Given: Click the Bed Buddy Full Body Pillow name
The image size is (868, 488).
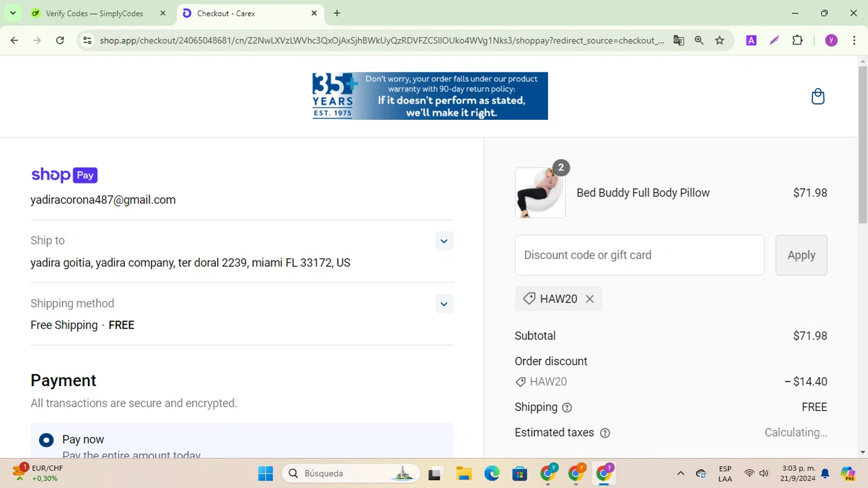Looking at the screenshot, I should coord(643,193).
